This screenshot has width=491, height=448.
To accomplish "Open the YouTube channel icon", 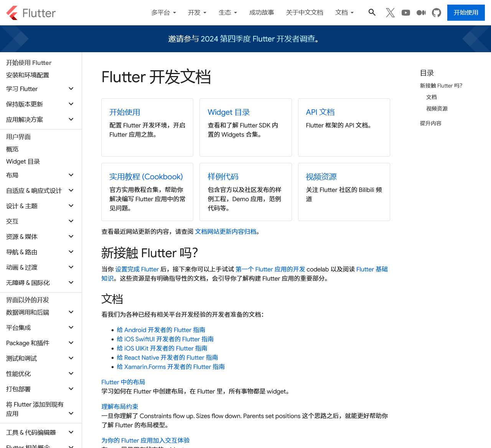I will tap(405, 13).
